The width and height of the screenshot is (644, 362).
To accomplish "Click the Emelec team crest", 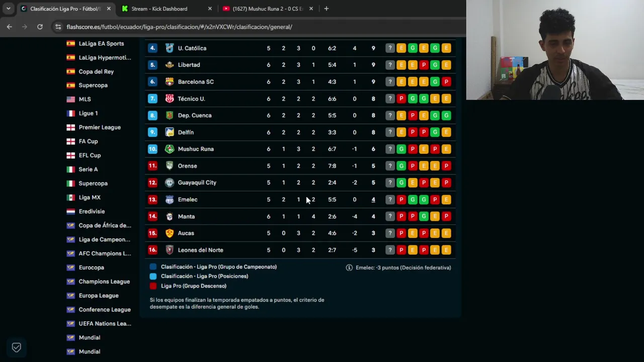I will click(170, 200).
